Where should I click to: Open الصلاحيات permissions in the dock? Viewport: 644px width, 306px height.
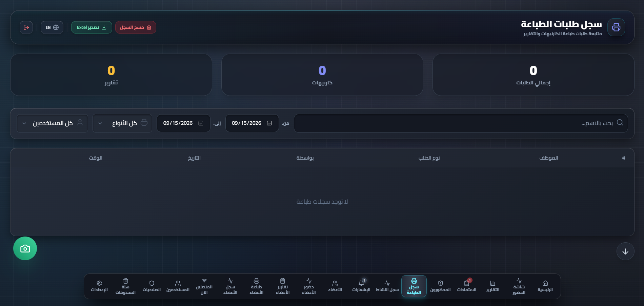click(152, 286)
